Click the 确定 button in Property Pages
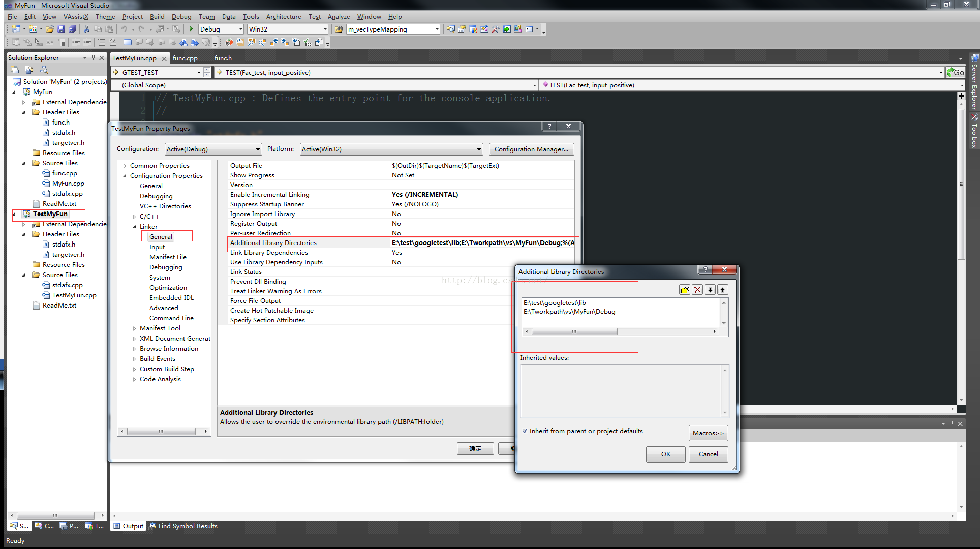 point(475,449)
